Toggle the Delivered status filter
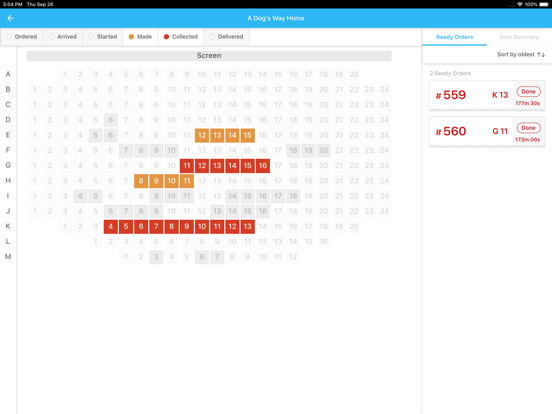The image size is (552, 414). tap(226, 37)
